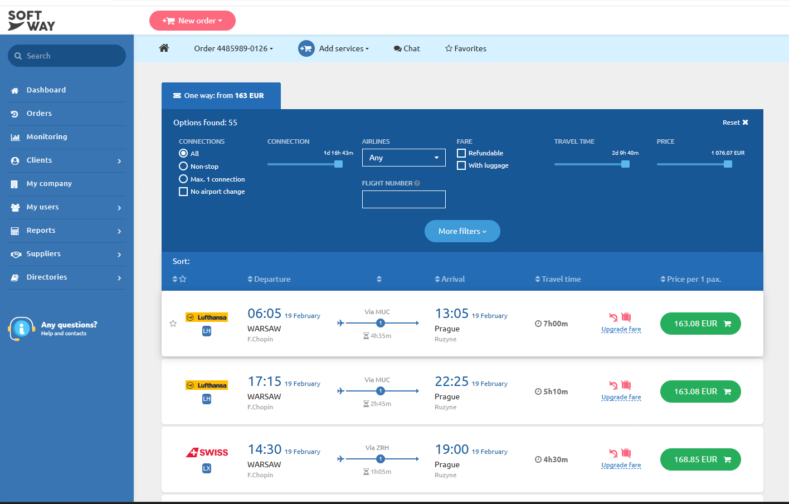Click the star sort icon in the Sort row
789x504 pixels.
click(x=182, y=279)
